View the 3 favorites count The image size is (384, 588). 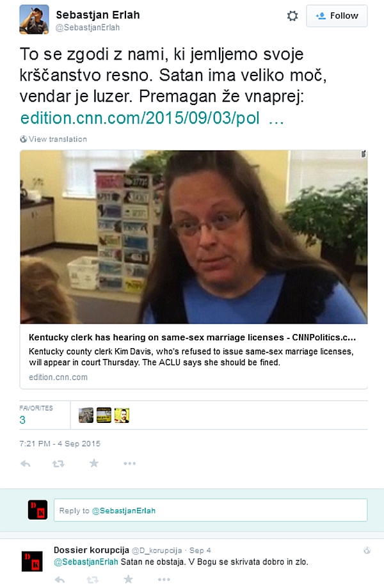click(22, 420)
